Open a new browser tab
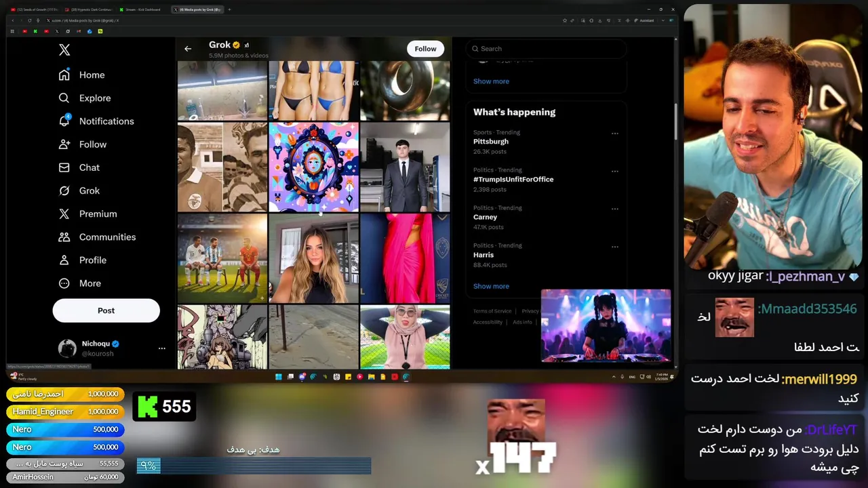This screenshot has width=868, height=488. [229, 9]
